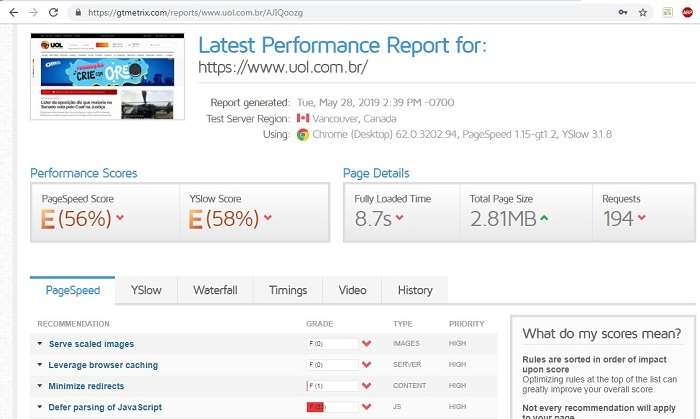
Task: Switch to the Video tab
Action: pyautogui.click(x=352, y=290)
